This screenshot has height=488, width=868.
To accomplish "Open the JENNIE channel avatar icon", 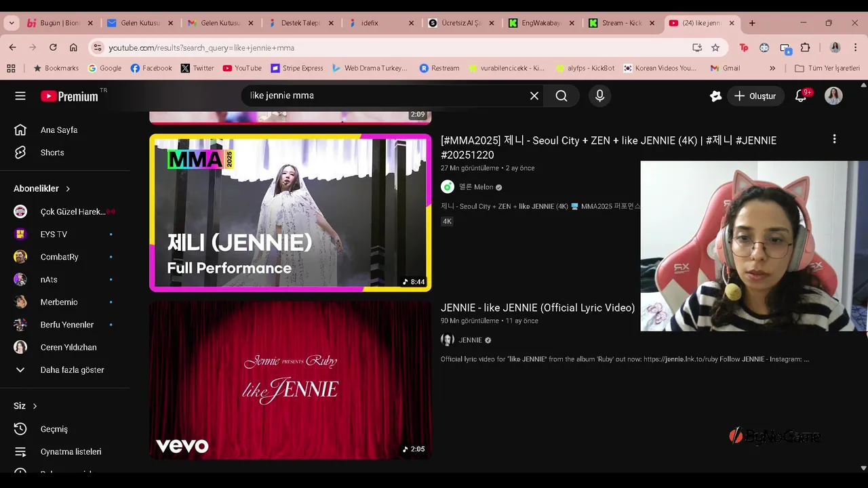I will [448, 340].
